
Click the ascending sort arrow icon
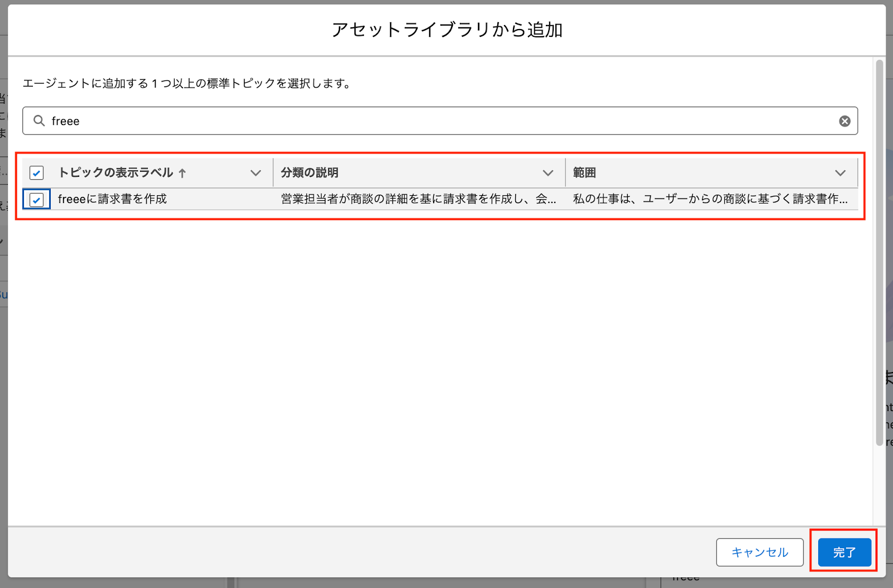pos(182,173)
